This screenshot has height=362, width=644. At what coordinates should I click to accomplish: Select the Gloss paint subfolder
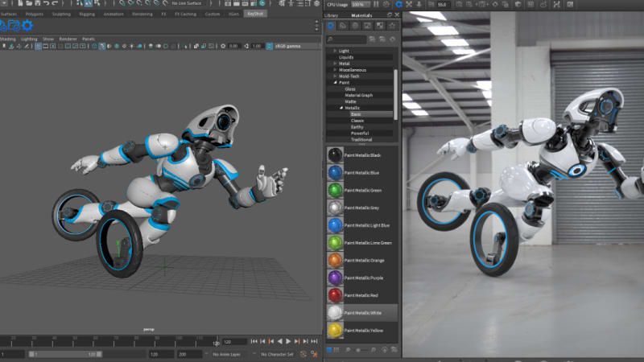tap(350, 88)
